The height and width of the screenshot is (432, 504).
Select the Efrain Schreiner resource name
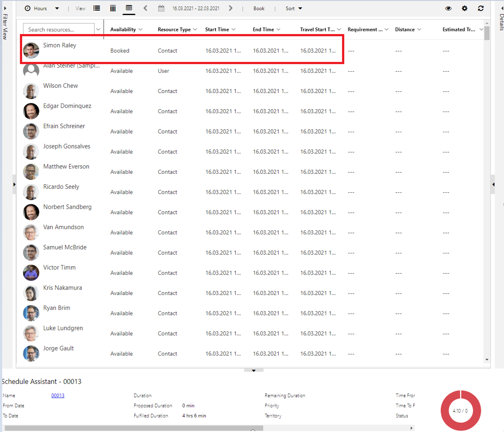(64, 126)
